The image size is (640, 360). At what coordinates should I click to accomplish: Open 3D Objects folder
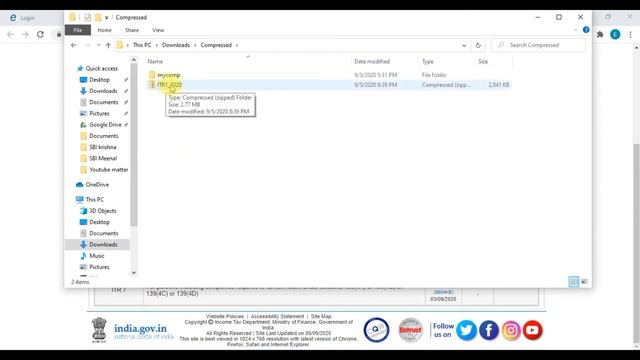pos(103,211)
